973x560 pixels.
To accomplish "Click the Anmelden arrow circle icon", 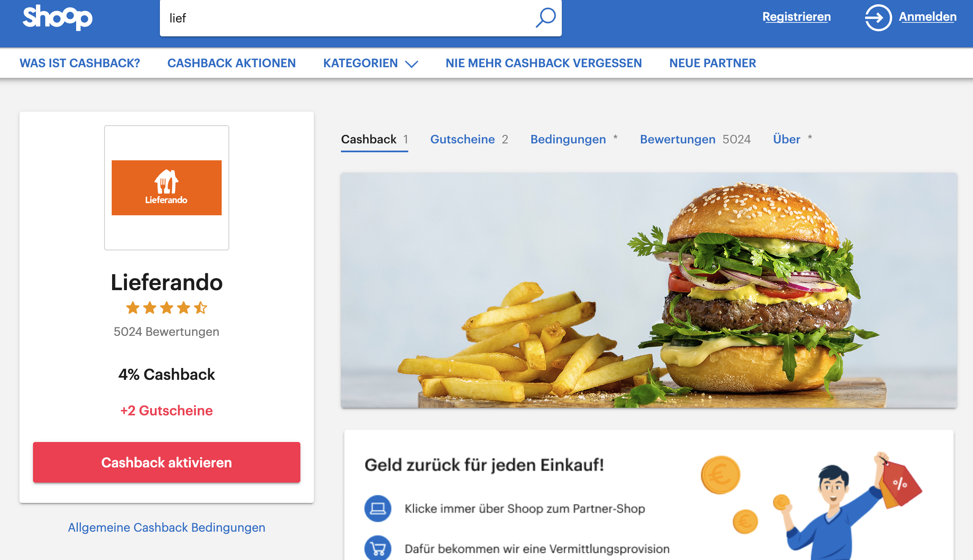I will [878, 17].
